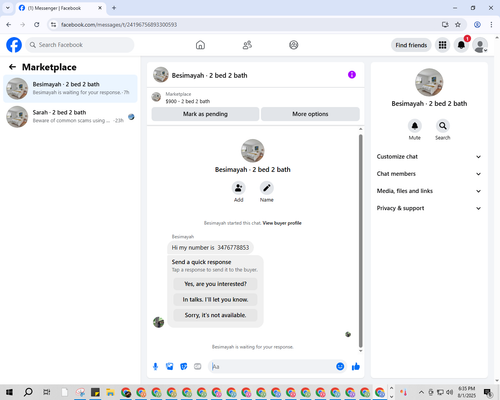Open Windows Start menu

pos(9,392)
